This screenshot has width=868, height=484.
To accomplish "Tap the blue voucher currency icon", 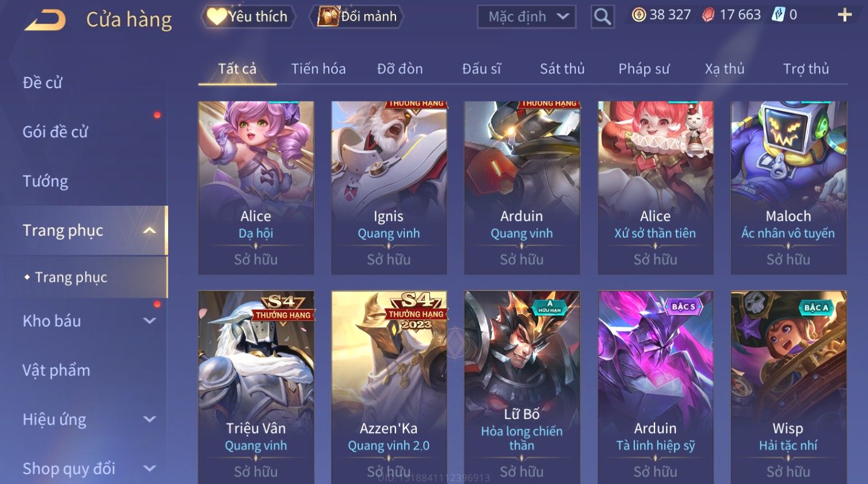I will 778,15.
